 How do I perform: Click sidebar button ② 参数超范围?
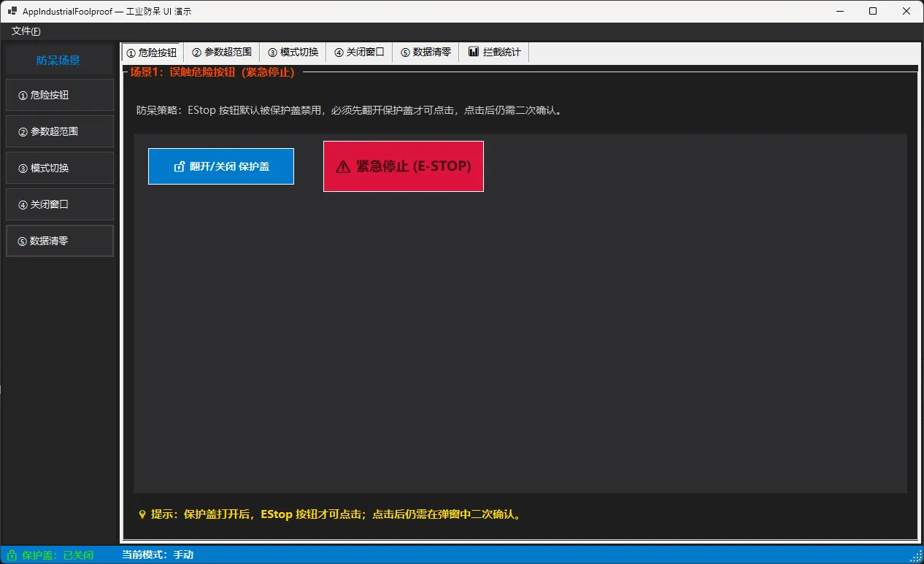click(x=60, y=131)
